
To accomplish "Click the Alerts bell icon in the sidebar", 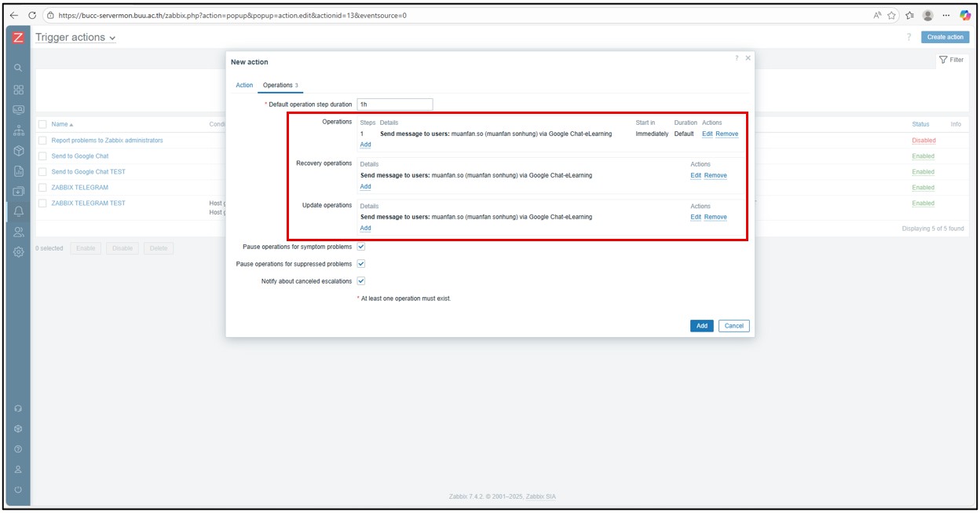I will click(x=19, y=211).
